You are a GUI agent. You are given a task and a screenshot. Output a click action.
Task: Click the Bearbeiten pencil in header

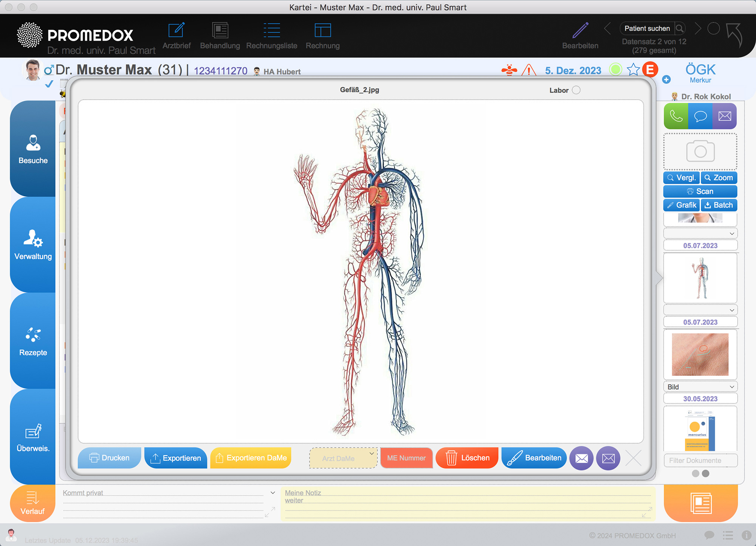click(580, 30)
